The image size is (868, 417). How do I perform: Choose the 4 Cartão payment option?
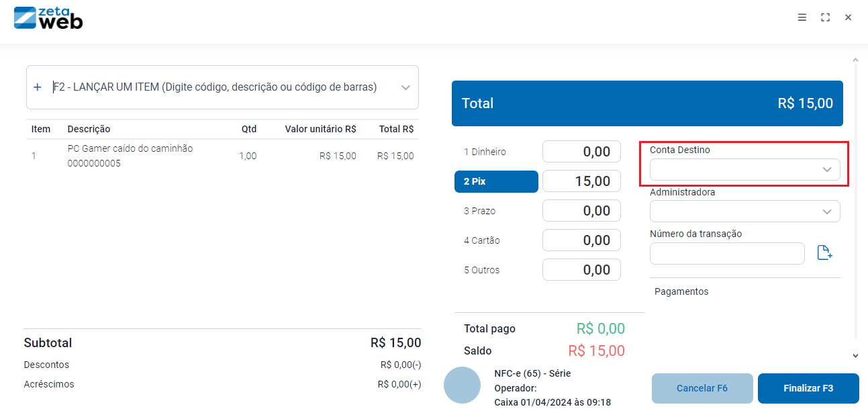pos(496,240)
